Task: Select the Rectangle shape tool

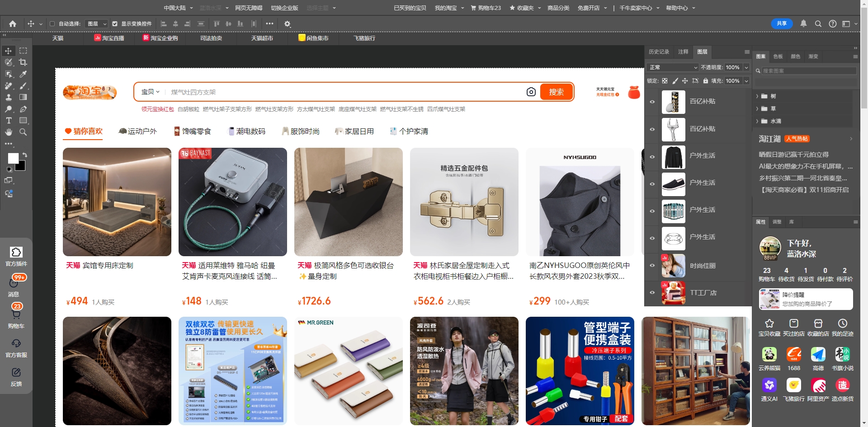Action: [23, 121]
